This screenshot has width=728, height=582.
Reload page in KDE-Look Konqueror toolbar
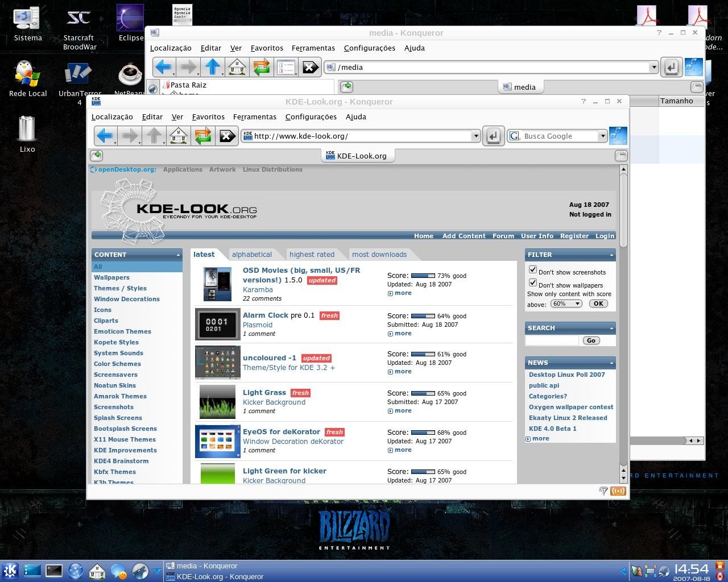[x=202, y=136]
